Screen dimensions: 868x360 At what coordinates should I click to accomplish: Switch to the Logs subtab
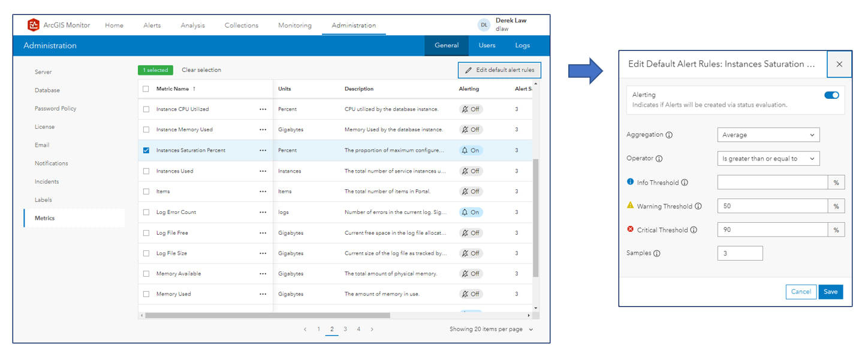click(x=522, y=46)
